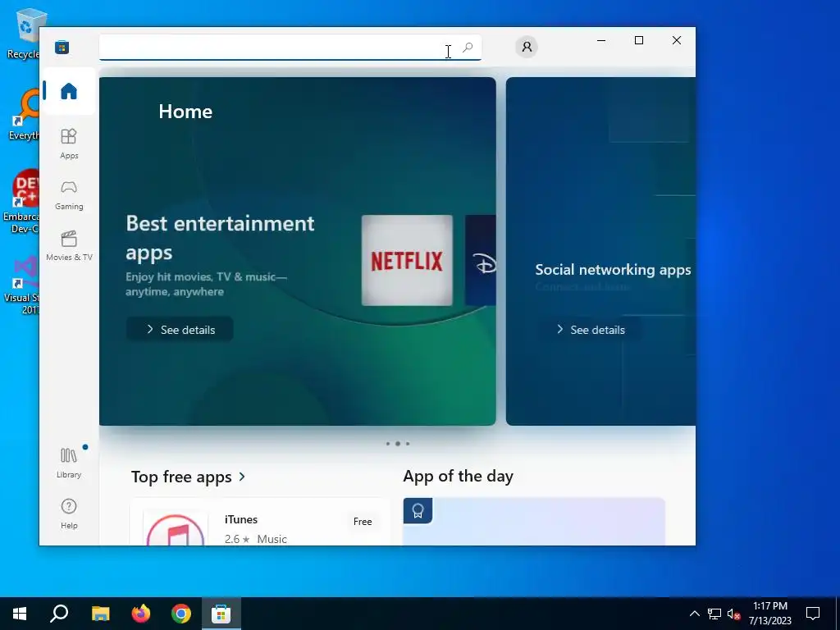Click the Home heading text
This screenshot has width=840, height=630.
185,112
